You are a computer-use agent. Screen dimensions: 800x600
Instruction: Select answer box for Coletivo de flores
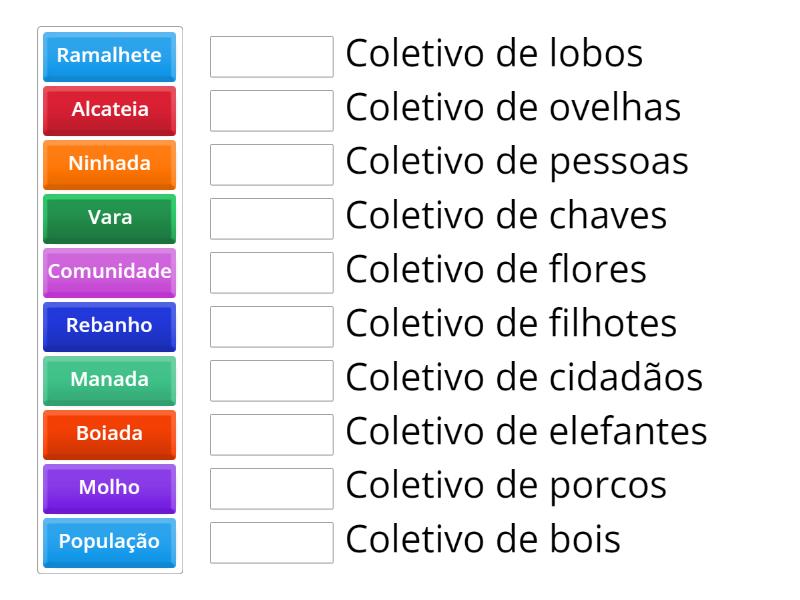(271, 273)
